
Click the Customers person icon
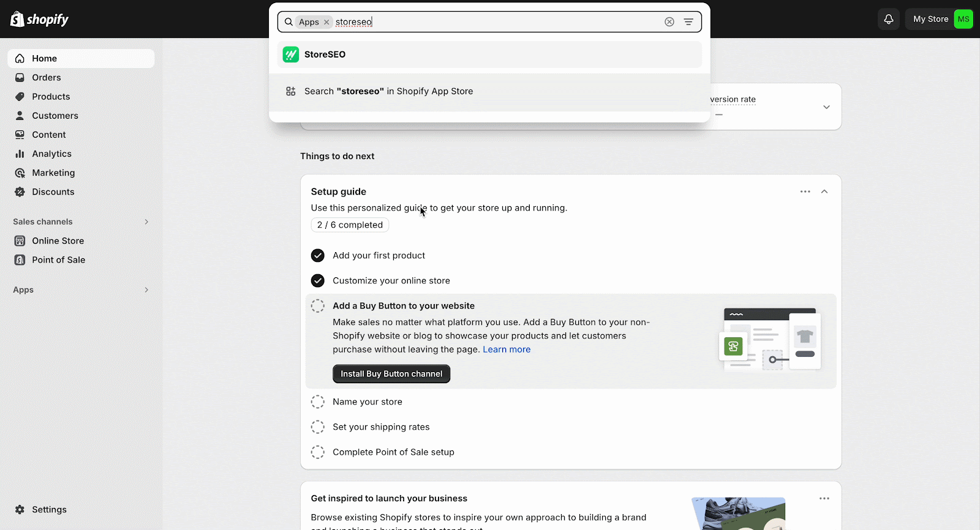point(20,116)
